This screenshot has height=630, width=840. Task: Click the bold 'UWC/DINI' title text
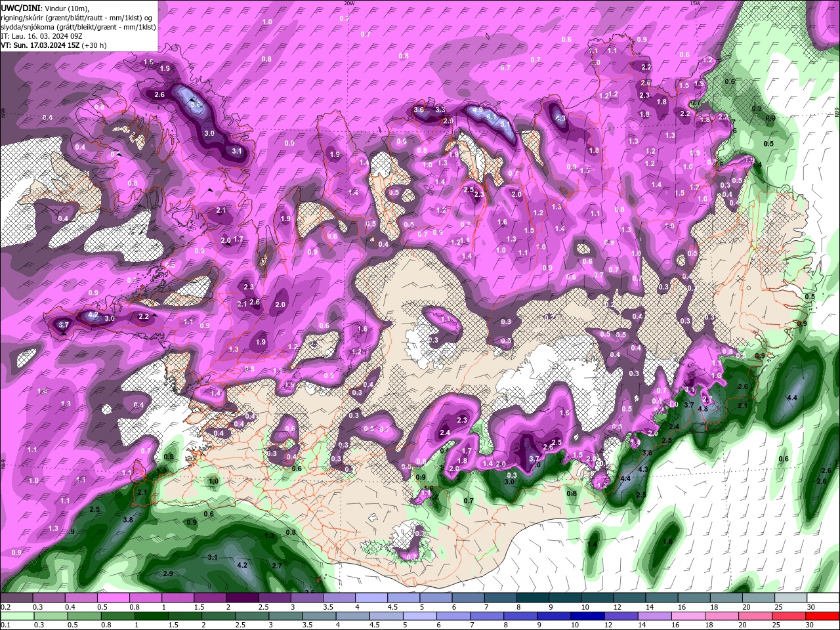[20, 7]
